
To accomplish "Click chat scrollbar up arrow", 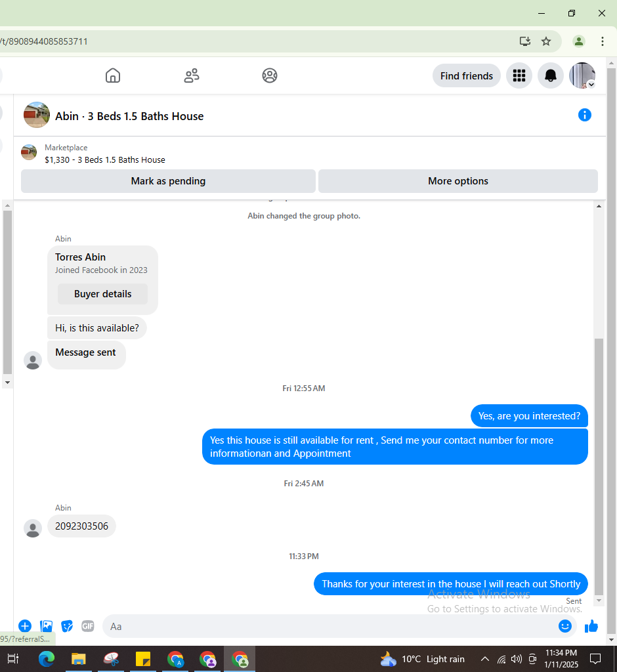I will click(x=599, y=206).
